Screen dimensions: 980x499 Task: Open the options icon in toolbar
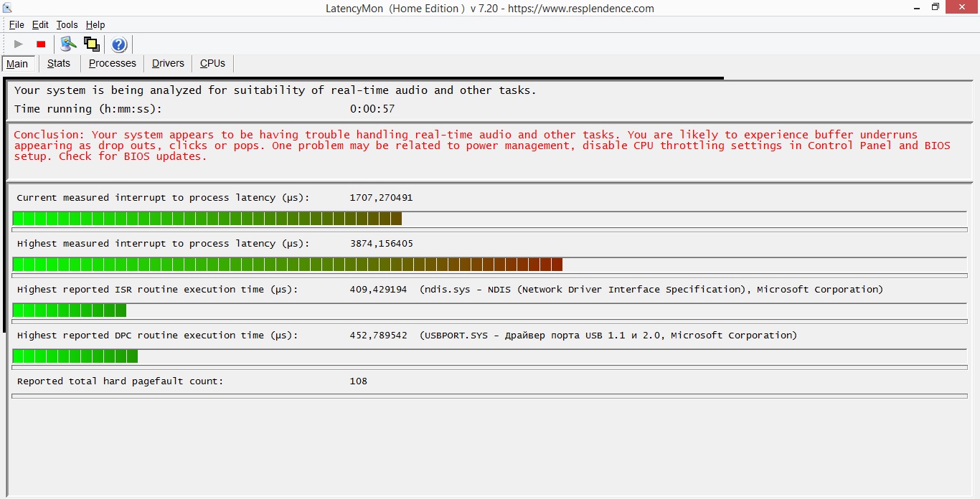(69, 44)
